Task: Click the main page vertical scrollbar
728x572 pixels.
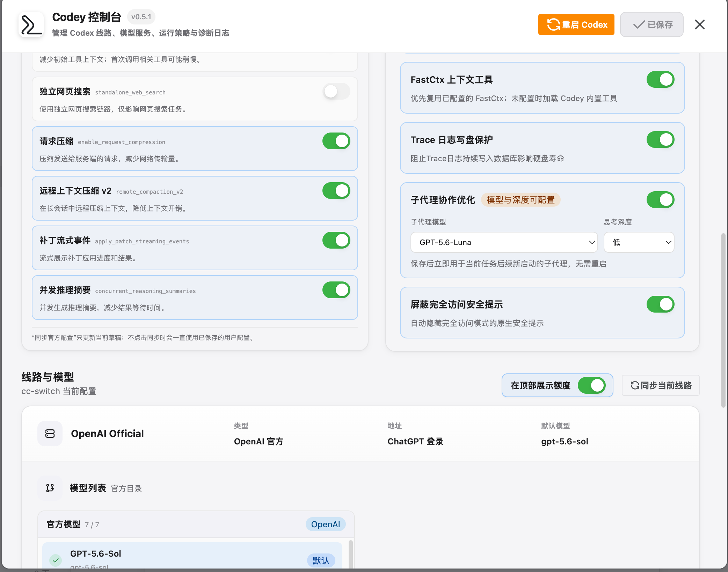Action: (x=723, y=320)
